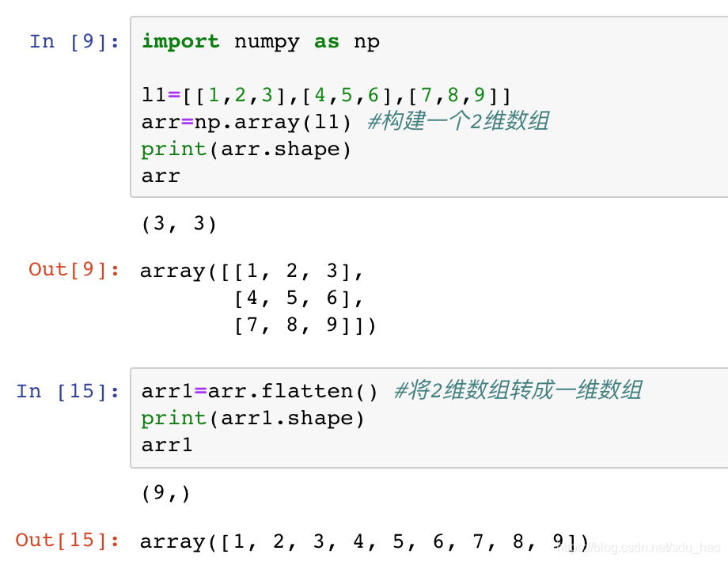Click the 'array([[1, 2, 3],' output row
The height and width of the screenshot is (562, 728).
251,271
